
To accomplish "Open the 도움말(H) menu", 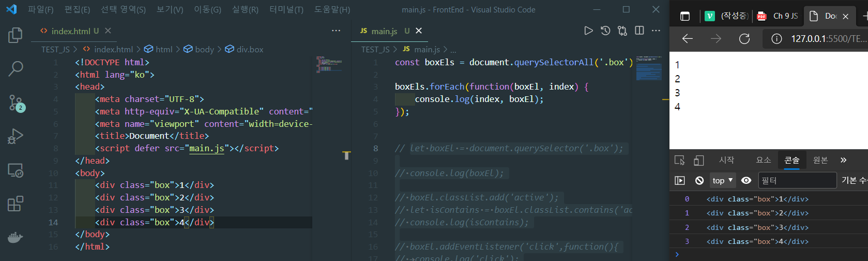I will (332, 9).
